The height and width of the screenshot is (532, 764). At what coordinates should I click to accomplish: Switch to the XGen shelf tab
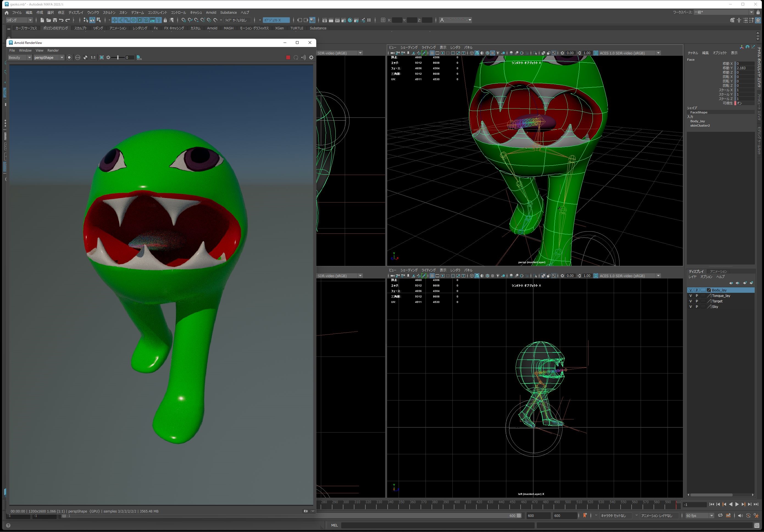(279, 28)
